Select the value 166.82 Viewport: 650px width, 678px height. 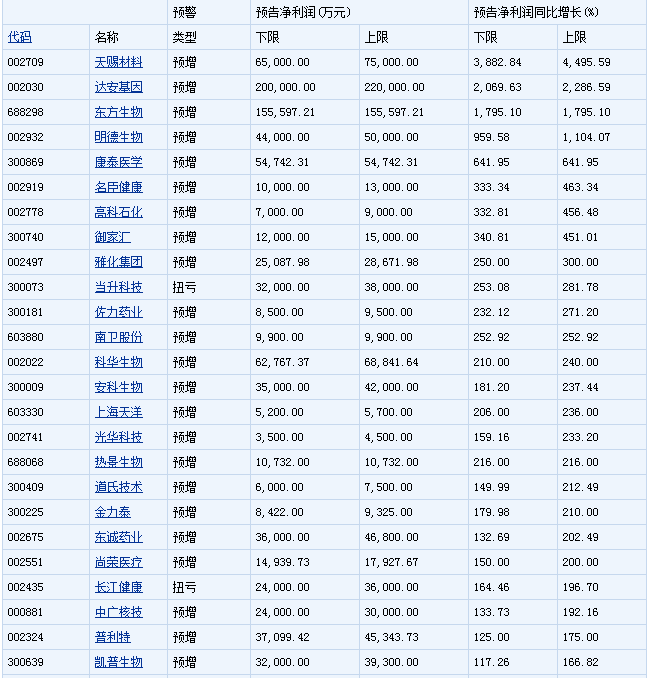[580, 662]
